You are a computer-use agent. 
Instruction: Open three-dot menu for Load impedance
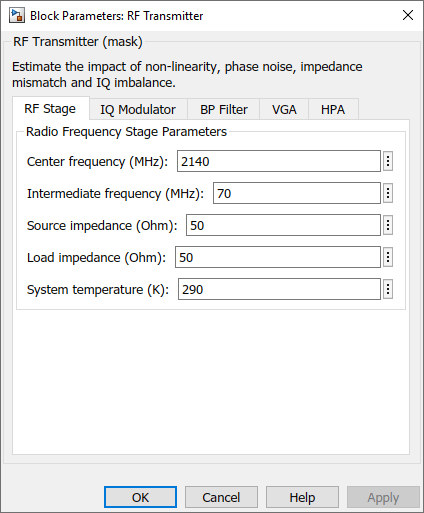[x=388, y=257]
